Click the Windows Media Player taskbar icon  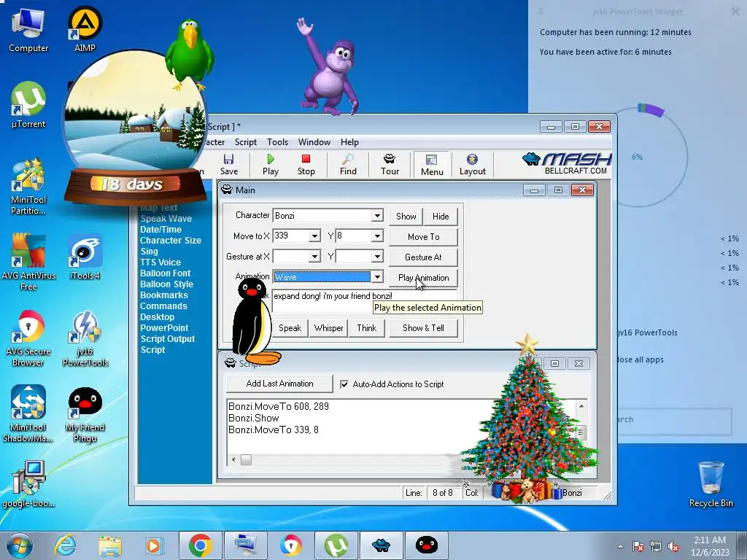(153, 545)
